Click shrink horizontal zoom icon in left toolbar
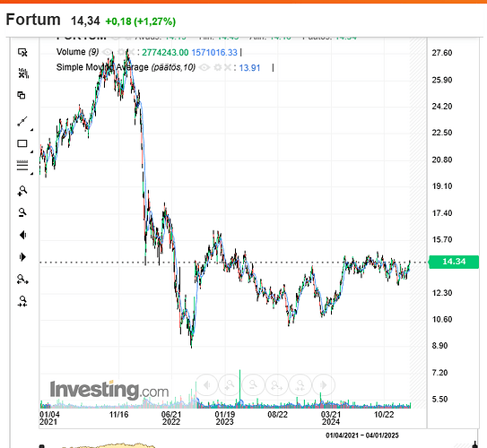This screenshot has height=448, width=487. (x=22, y=301)
